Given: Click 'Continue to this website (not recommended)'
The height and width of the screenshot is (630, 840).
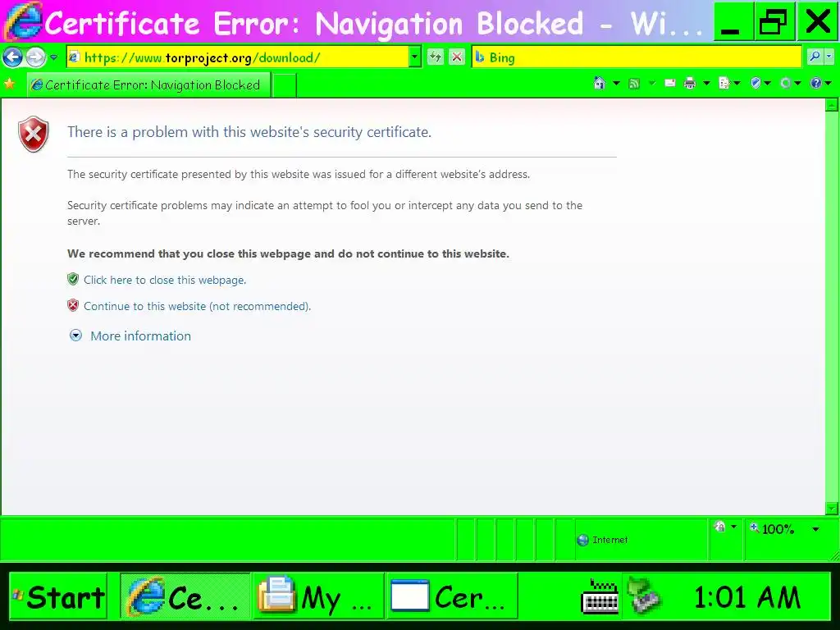Looking at the screenshot, I should (x=197, y=307).
